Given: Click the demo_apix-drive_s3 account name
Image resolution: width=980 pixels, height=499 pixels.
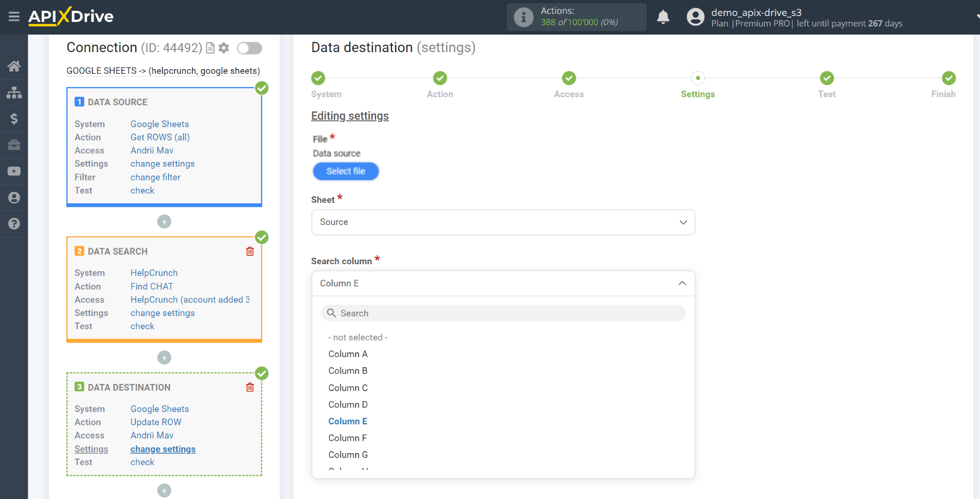Looking at the screenshot, I should (756, 12).
